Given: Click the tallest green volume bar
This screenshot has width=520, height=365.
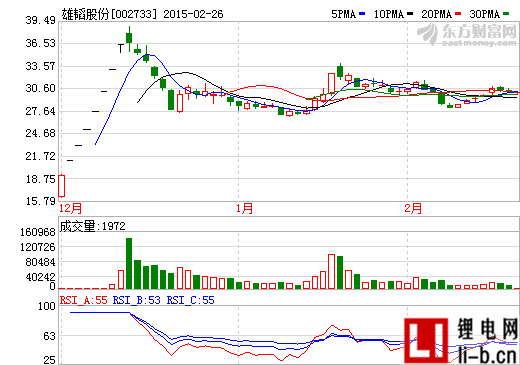Looking at the screenshot, I should [x=129, y=263].
